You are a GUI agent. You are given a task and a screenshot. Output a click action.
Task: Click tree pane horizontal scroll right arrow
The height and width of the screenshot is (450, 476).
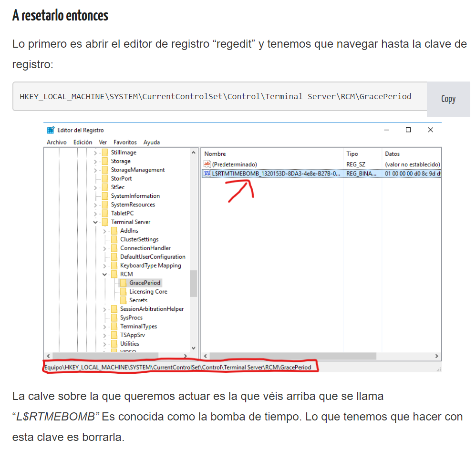[x=186, y=356]
